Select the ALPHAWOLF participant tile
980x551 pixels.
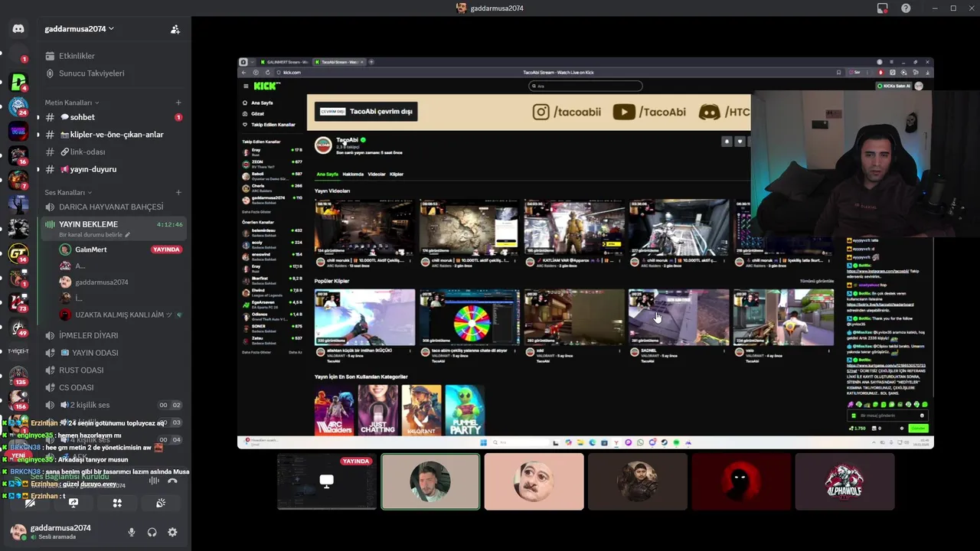[844, 481]
